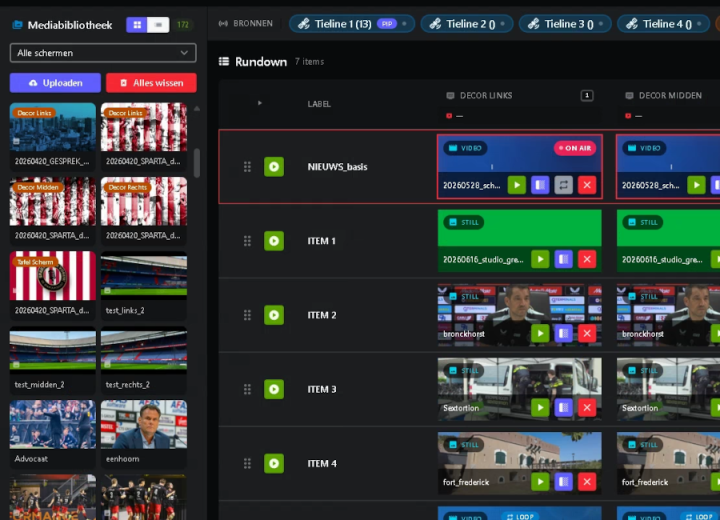Screen dimensions: 720x520
Task: Grab the drag handle of ITEM 2 row
Action: (x=247, y=315)
